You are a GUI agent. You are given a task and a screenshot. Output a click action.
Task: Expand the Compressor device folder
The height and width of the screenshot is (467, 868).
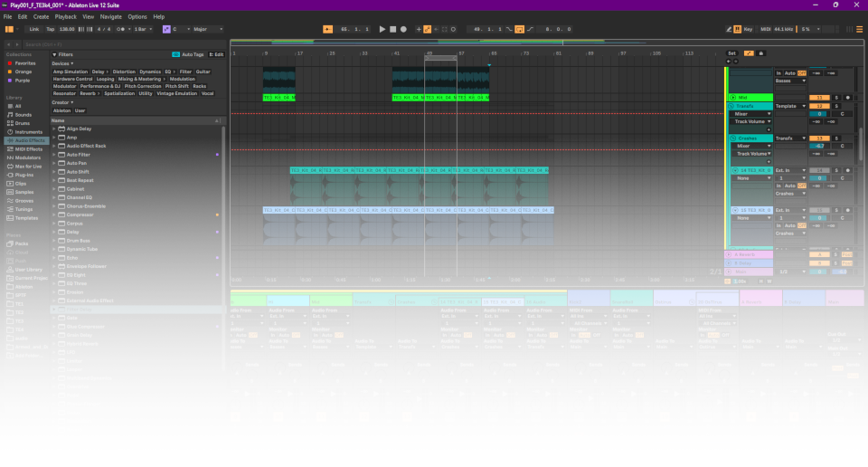[54, 214]
